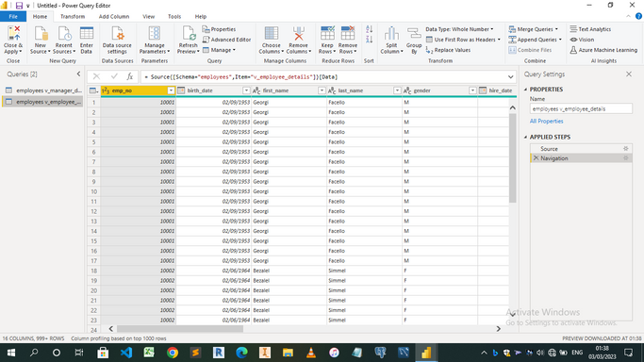The width and height of the screenshot is (644, 362).
Task: Open gender column filter dropdown
Action: [x=472, y=90]
